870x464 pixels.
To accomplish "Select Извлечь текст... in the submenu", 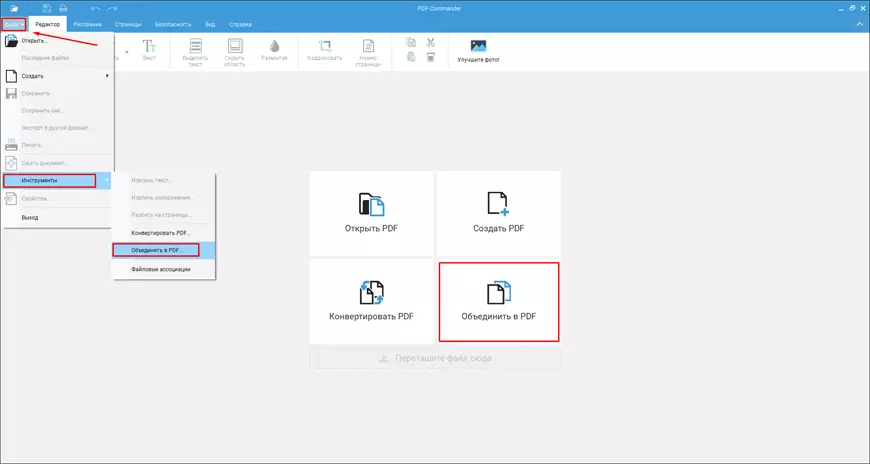I will pos(163,180).
